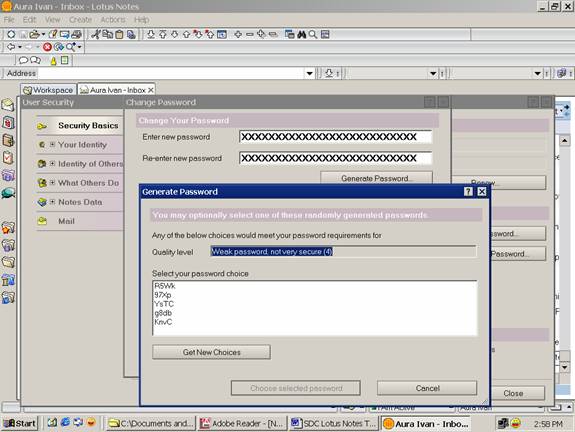
Task: Select password choice KnvC
Action: coord(163,322)
